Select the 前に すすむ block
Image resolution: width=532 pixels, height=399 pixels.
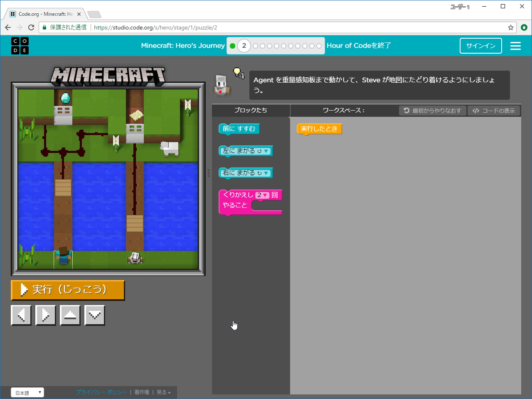click(x=239, y=129)
